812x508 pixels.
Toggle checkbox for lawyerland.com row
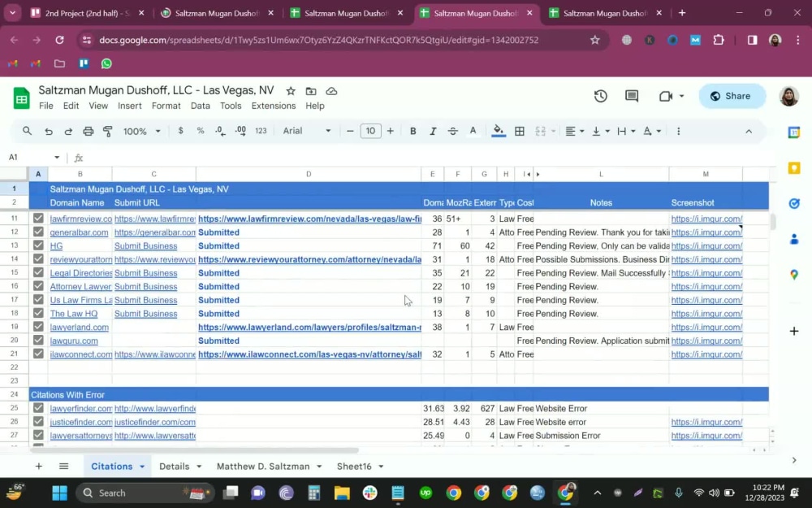tap(38, 327)
